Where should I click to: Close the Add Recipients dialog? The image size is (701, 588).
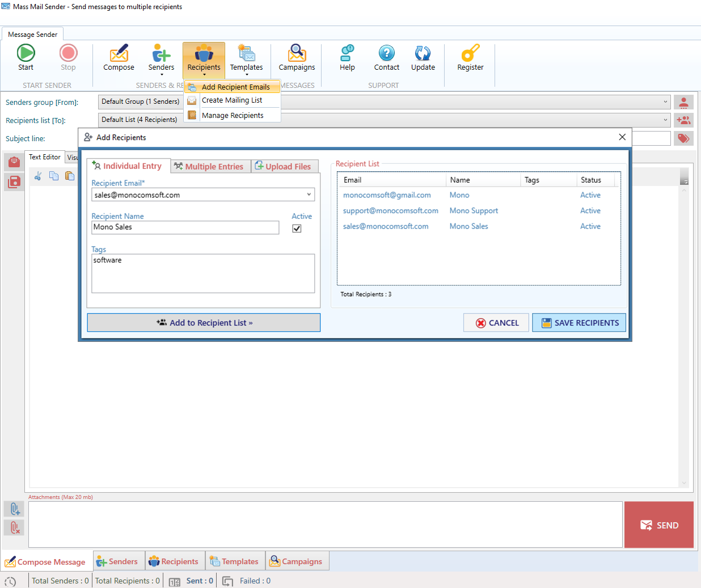(x=622, y=137)
